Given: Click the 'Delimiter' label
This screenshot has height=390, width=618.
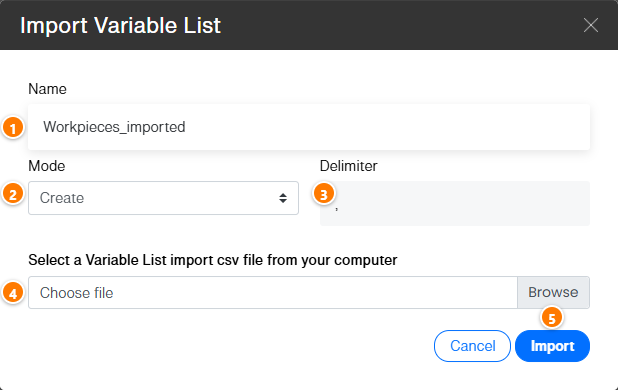Looking at the screenshot, I should (x=348, y=166).
